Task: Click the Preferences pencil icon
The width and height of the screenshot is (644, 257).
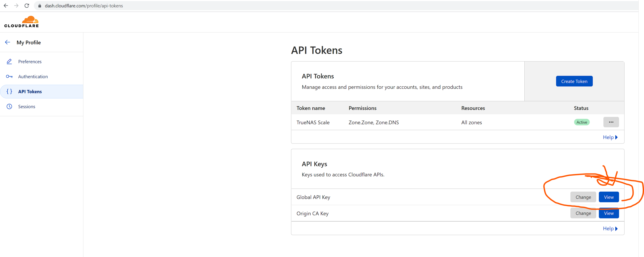Action: click(x=9, y=62)
